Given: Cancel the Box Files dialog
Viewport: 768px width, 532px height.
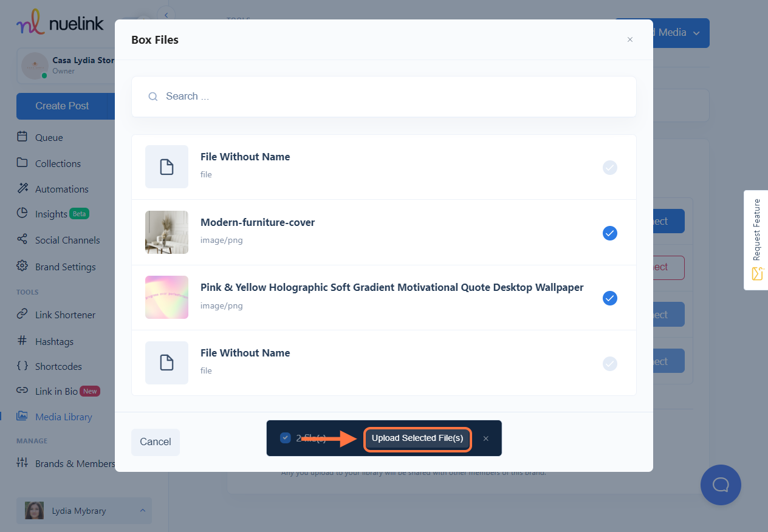Looking at the screenshot, I should [x=155, y=442].
